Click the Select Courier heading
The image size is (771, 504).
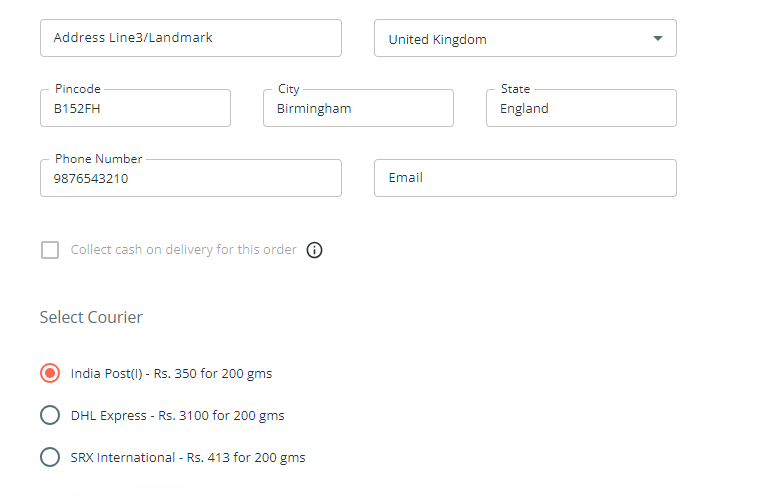(x=91, y=317)
